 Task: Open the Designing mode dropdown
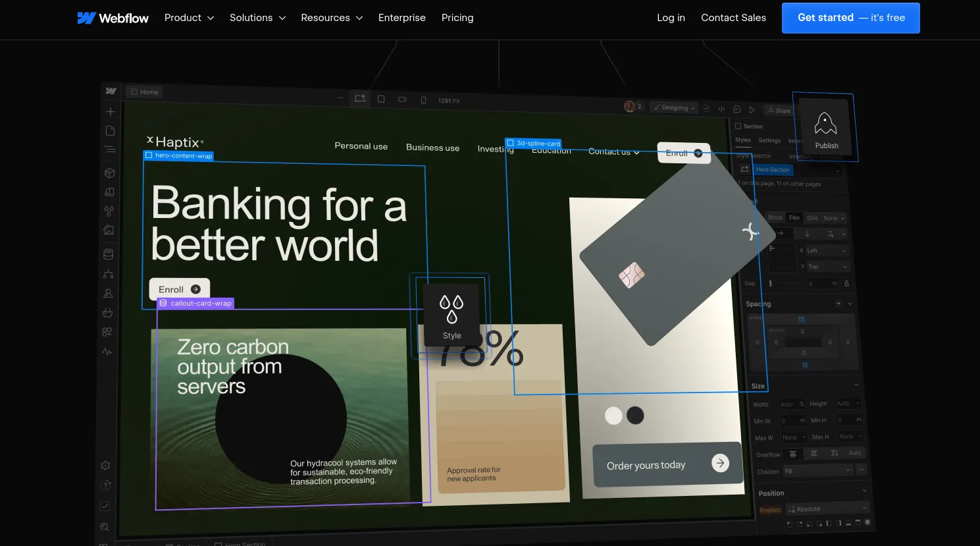point(674,107)
